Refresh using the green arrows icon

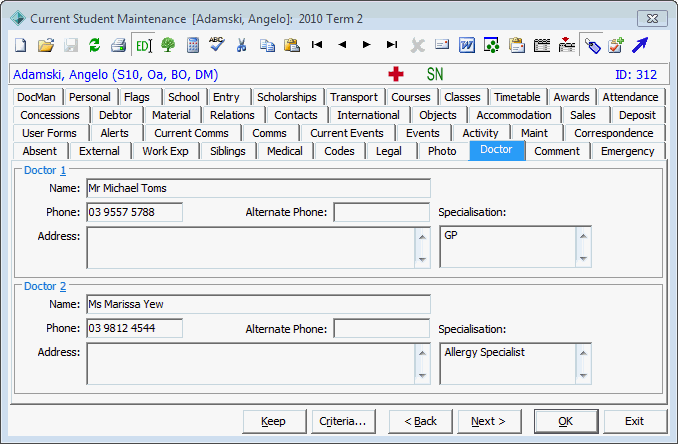click(x=95, y=45)
